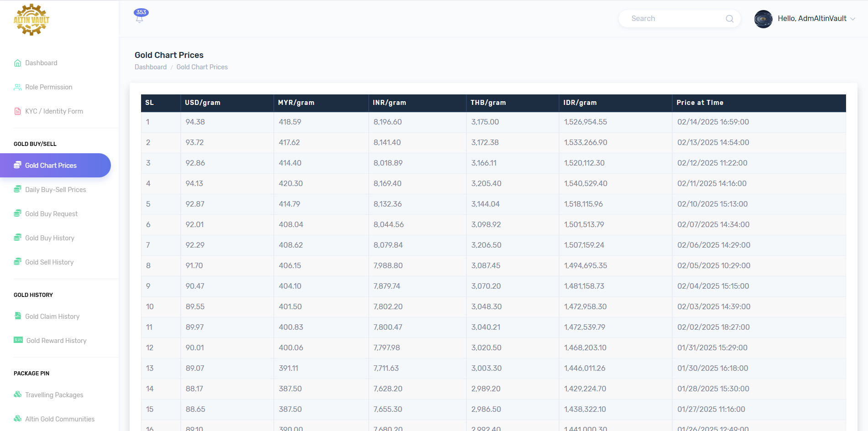Click the search magnifier icon
Image resolution: width=868 pixels, height=431 pixels.
click(x=729, y=19)
